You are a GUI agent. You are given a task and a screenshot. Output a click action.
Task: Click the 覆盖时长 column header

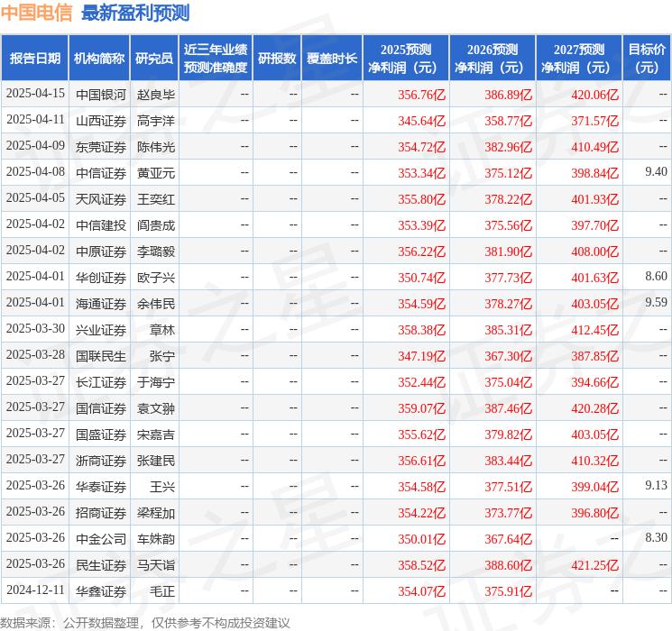[x=332, y=59]
